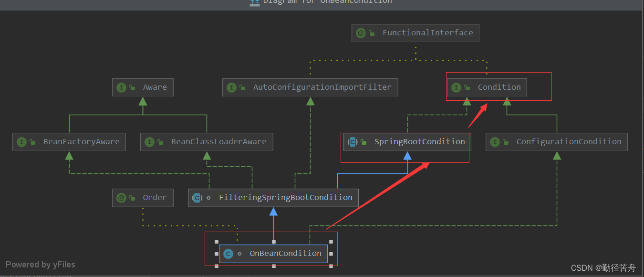Click the lock icon beside BeanClassLoaderAware
This screenshot has width=644, height=277.
[x=160, y=142]
